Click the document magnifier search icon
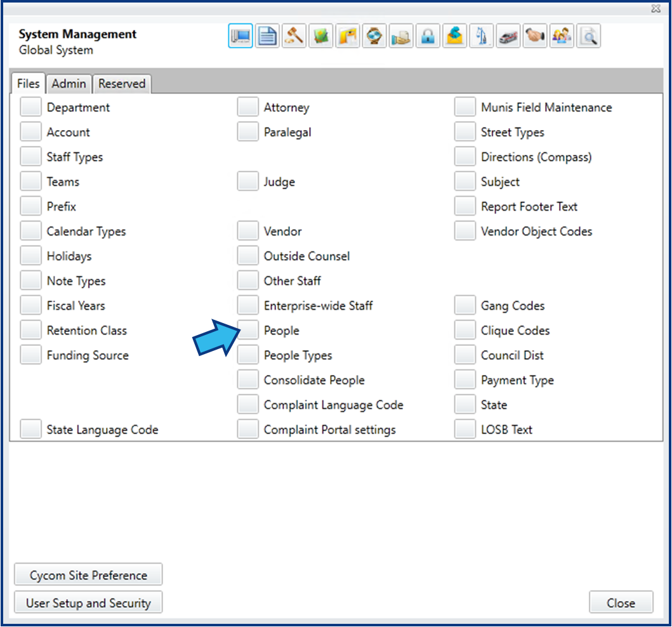Screen dimensions: 672x627 [x=588, y=36]
